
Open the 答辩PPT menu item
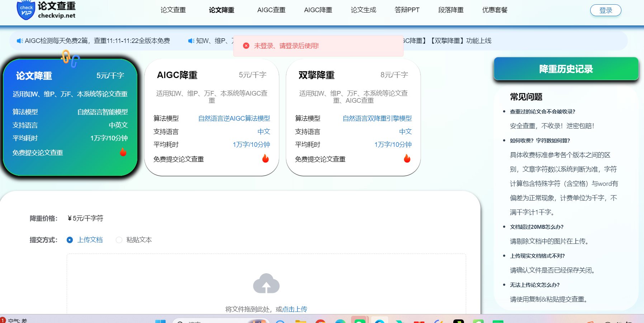tap(407, 10)
